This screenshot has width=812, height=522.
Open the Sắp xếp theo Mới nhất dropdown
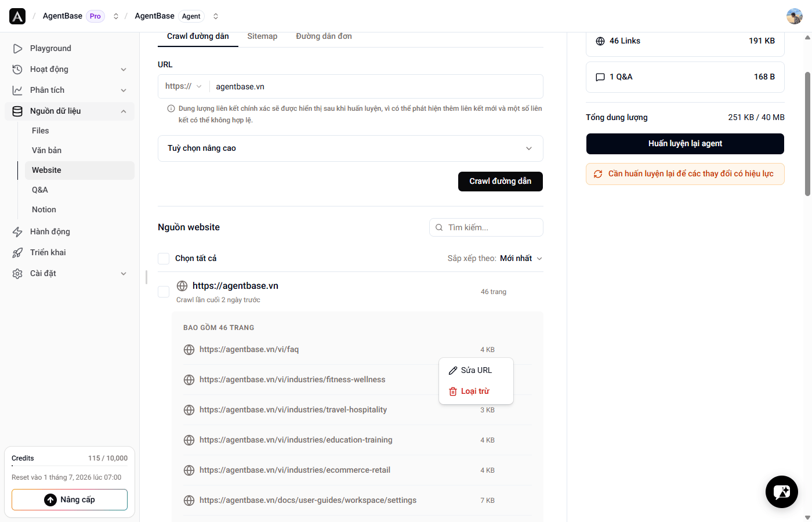pos(521,259)
